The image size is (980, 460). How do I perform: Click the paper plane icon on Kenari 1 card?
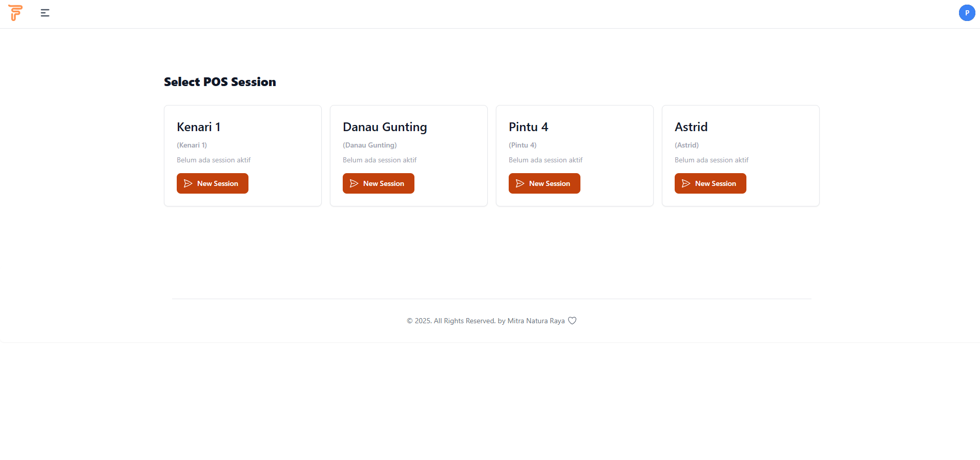(x=188, y=183)
